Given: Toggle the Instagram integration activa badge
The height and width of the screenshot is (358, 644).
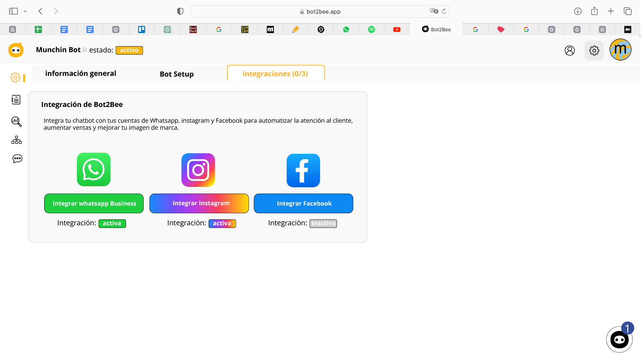Looking at the screenshot, I should [222, 223].
